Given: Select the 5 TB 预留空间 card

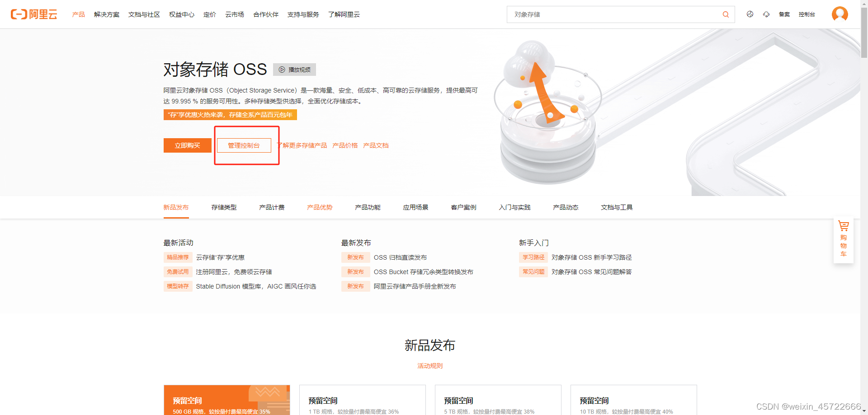Looking at the screenshot, I should point(498,400).
